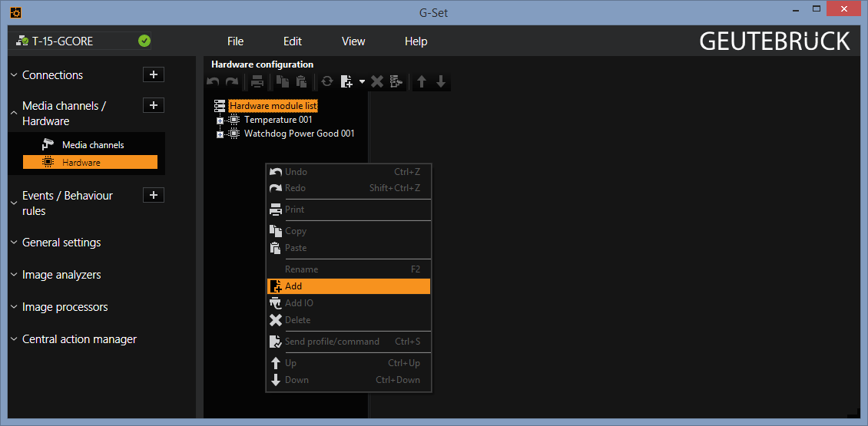
Task: Select the Hardware module list root node
Action: (273, 106)
